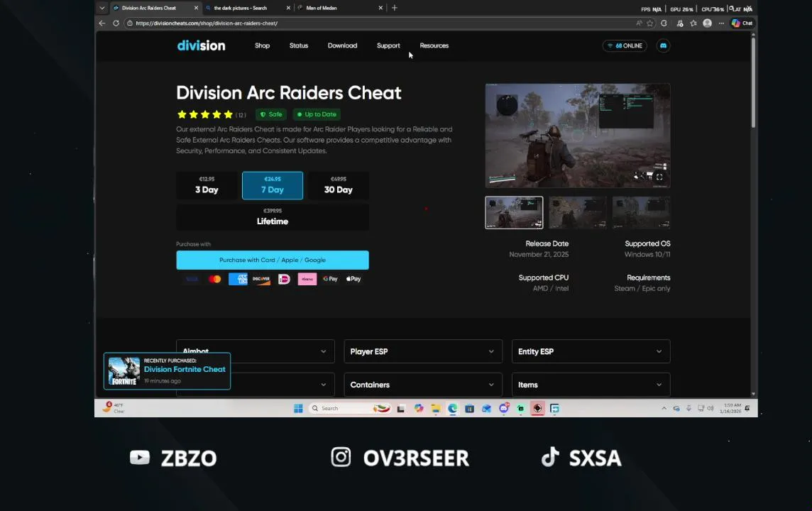Select the third screenshot thumbnail
The height and width of the screenshot is (511, 812).
pos(641,212)
